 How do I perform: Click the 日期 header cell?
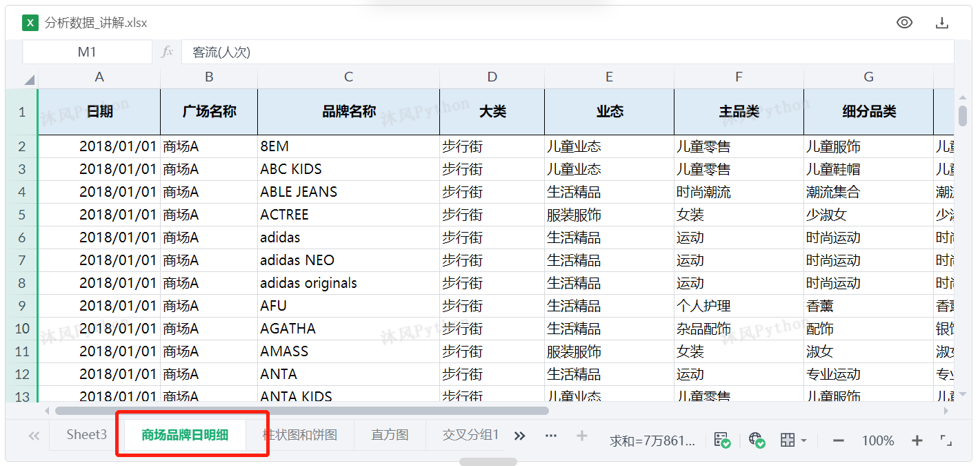point(99,111)
